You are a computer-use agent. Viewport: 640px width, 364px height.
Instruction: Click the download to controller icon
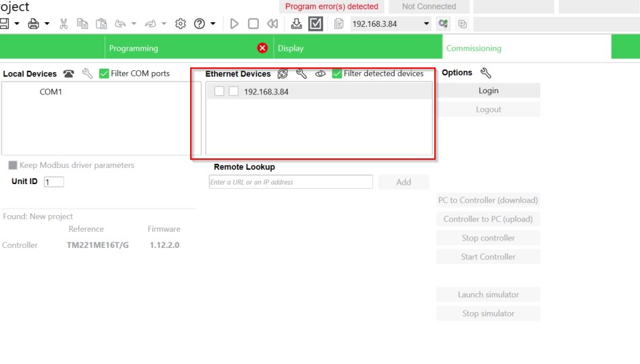pos(297,24)
